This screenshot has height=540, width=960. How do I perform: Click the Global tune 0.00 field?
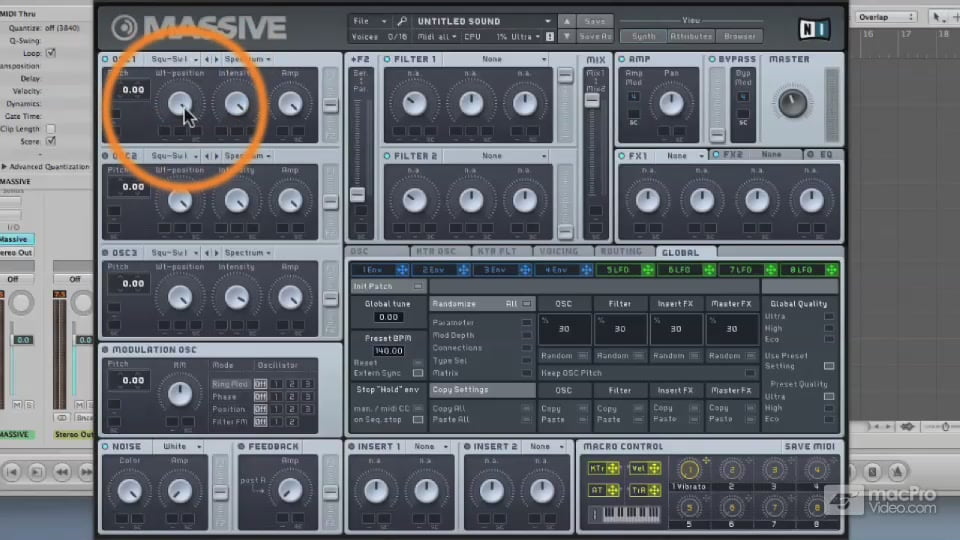(x=388, y=317)
